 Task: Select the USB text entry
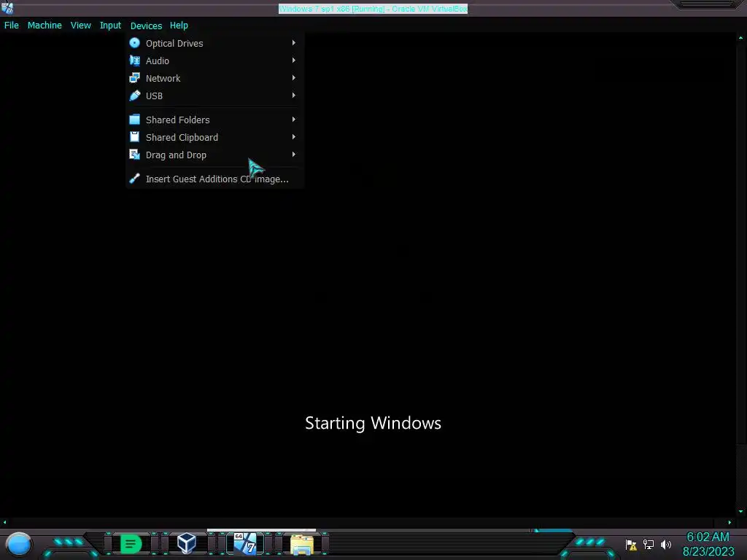tap(154, 96)
